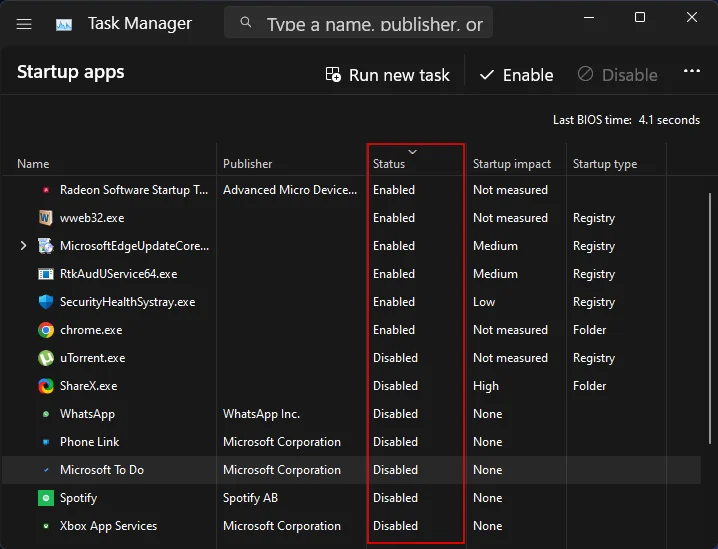Click the RtkAudUService64.exe icon

click(45, 274)
